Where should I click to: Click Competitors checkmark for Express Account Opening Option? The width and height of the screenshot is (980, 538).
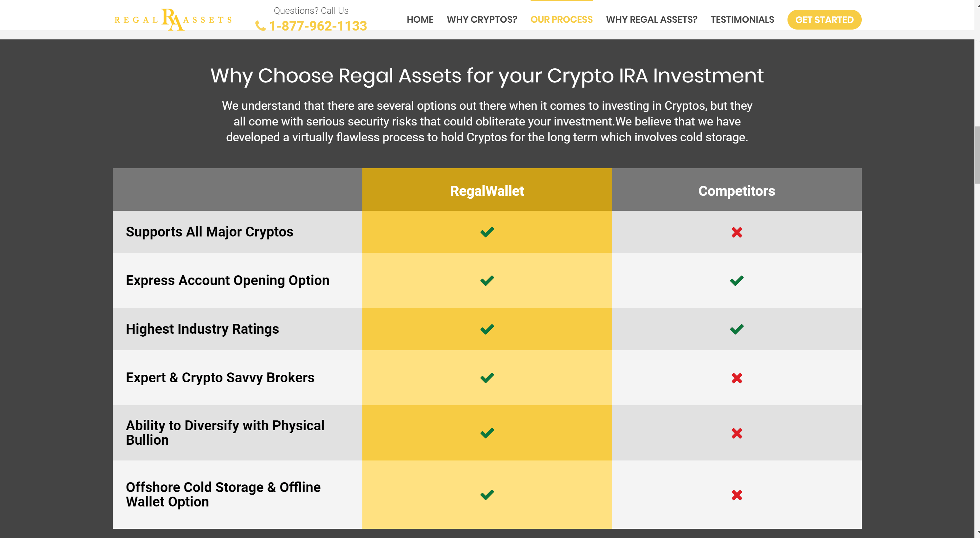click(x=737, y=280)
